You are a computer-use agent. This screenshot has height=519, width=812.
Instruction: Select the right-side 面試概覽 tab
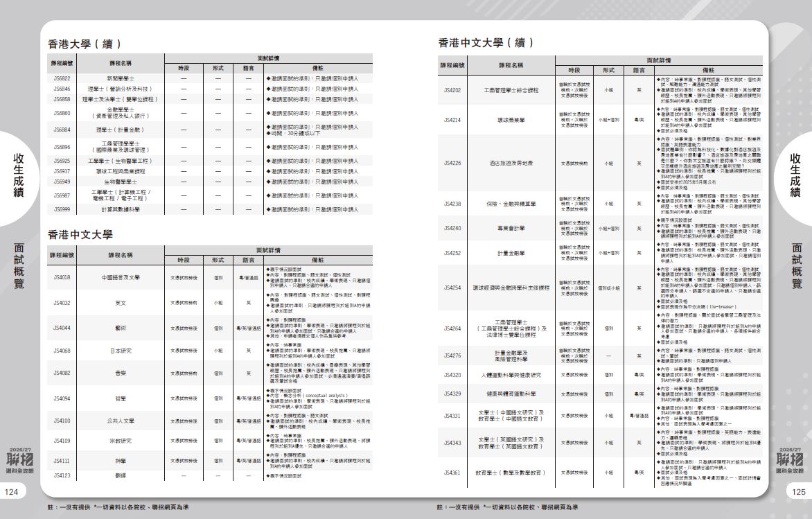click(797, 265)
